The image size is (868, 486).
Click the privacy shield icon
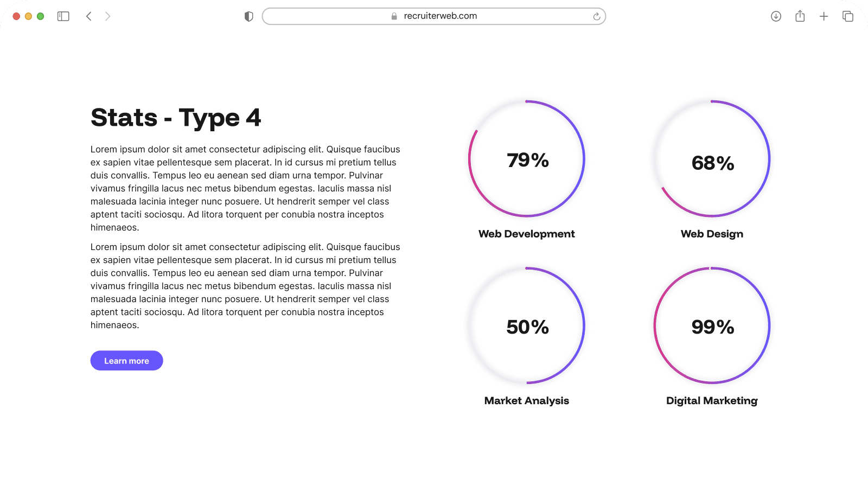point(248,16)
